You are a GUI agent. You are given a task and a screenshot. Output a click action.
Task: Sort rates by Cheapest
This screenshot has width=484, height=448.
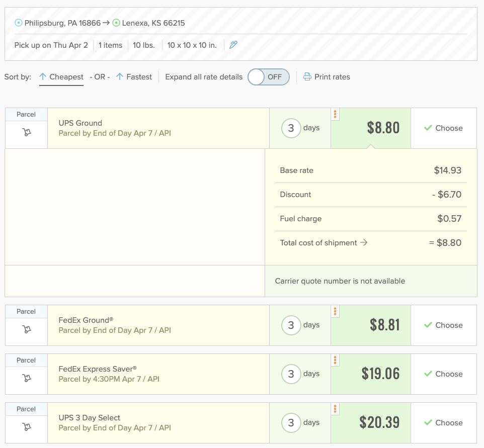61,77
